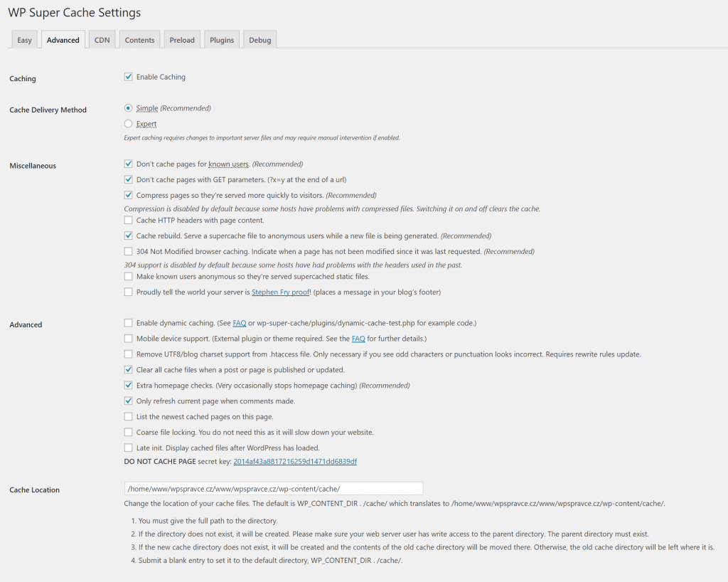Tick the Coarse file locking checkbox
This screenshot has width=728, height=582.
pyautogui.click(x=129, y=432)
